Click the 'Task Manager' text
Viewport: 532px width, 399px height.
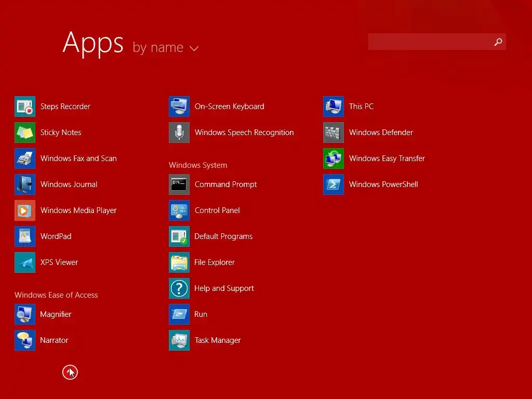[218, 340]
